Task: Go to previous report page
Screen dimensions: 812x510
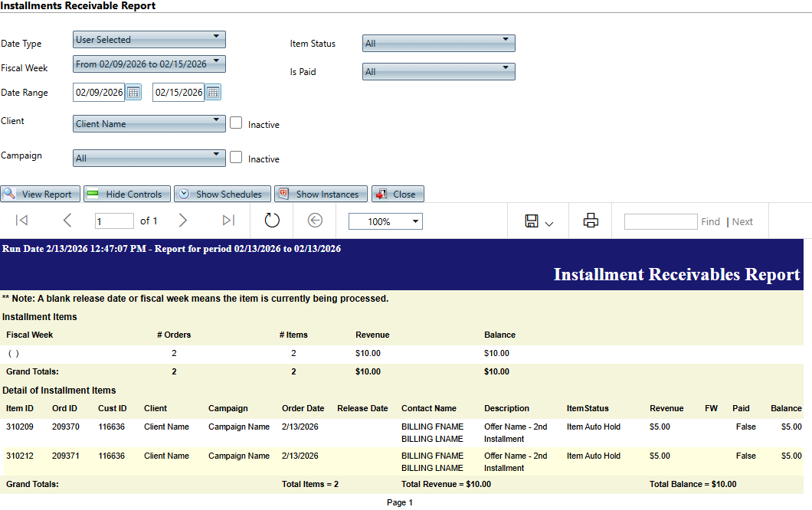Action: (67, 221)
